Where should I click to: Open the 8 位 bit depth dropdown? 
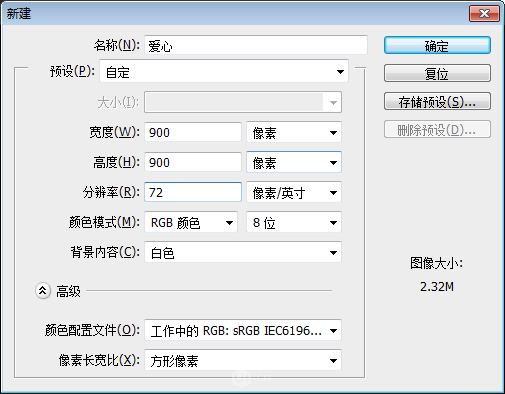point(294,222)
